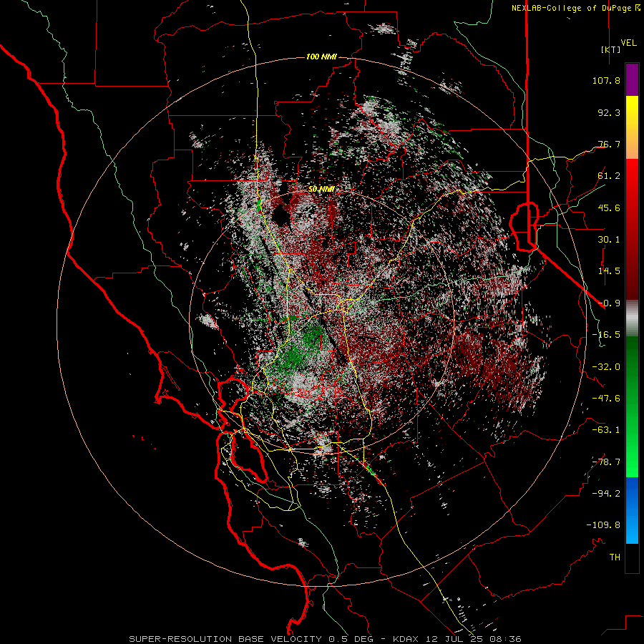Select the 45.6 legend value
This screenshot has height=644, width=644.
[x=609, y=208]
